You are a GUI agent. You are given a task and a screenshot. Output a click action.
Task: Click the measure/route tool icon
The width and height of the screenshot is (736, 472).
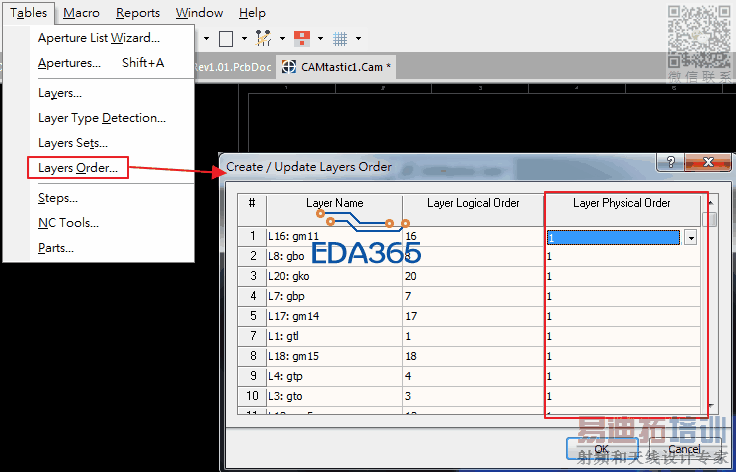263,38
